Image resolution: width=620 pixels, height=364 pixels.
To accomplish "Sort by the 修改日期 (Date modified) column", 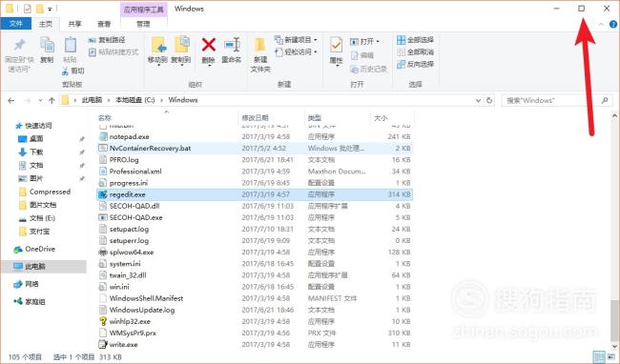I will [272, 117].
